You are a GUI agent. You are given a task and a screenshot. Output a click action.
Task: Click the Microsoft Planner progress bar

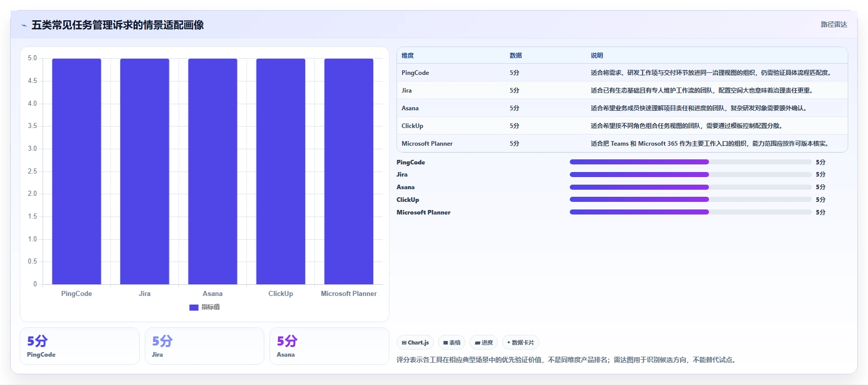[690, 212]
